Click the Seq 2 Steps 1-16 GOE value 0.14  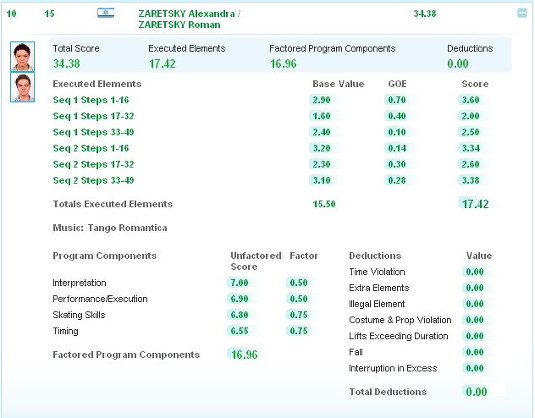click(397, 148)
